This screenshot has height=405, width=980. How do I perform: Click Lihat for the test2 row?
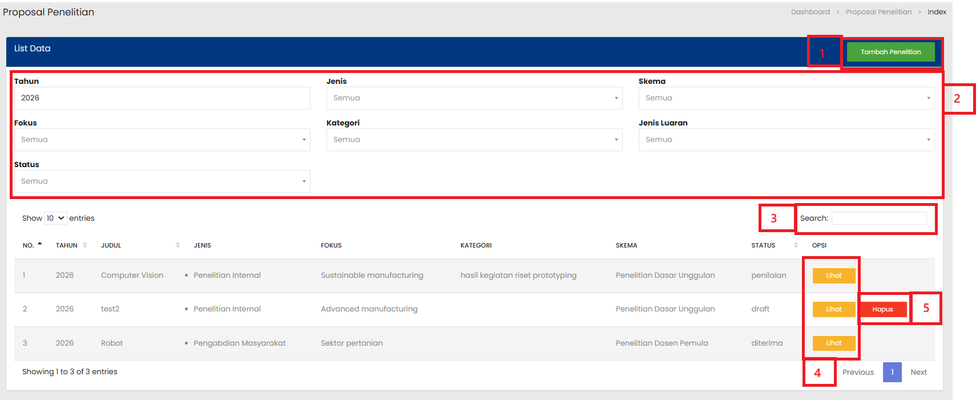pyautogui.click(x=833, y=309)
